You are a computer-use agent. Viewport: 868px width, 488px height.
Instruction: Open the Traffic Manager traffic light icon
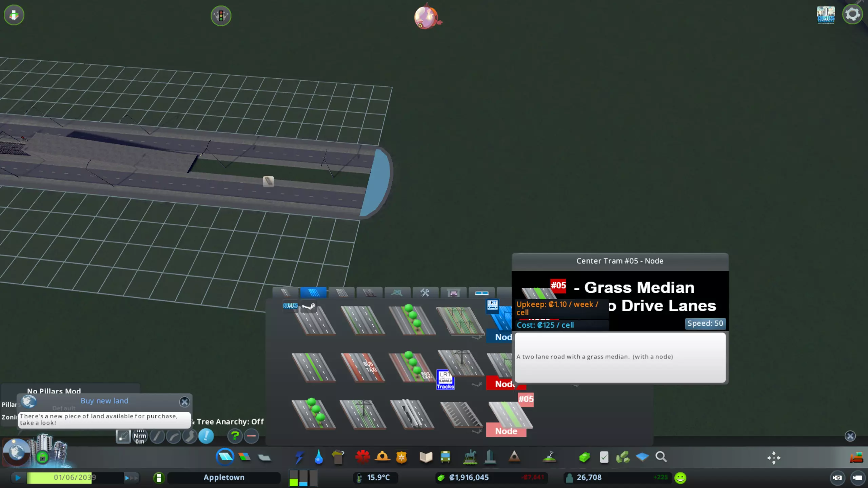click(x=221, y=16)
